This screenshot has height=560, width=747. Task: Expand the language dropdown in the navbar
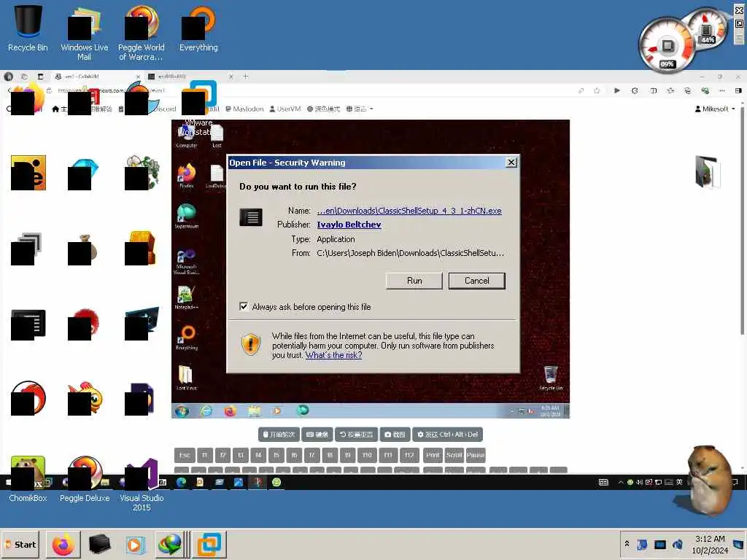[x=359, y=109]
